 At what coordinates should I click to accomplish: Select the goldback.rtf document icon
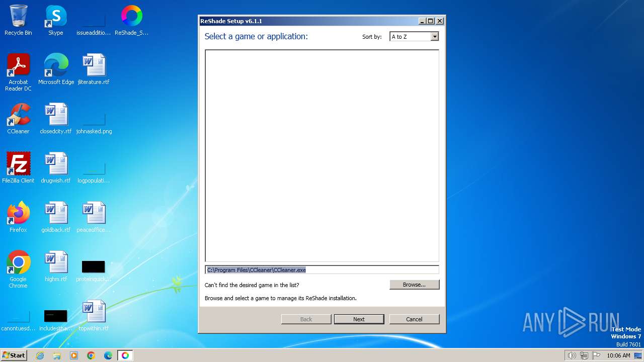(x=56, y=217)
